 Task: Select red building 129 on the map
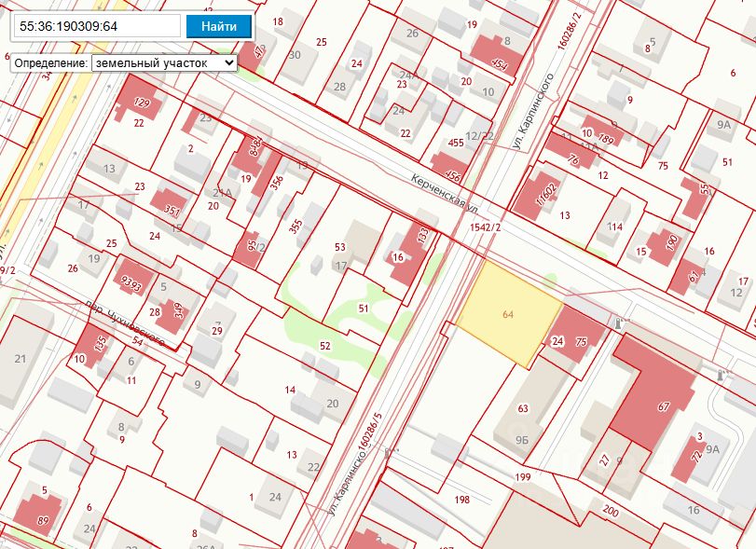point(141,101)
